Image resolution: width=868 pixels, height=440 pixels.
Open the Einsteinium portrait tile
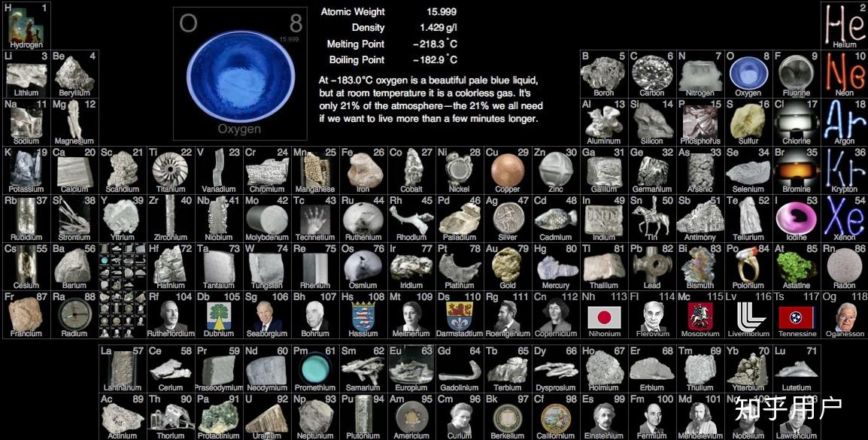tap(604, 417)
